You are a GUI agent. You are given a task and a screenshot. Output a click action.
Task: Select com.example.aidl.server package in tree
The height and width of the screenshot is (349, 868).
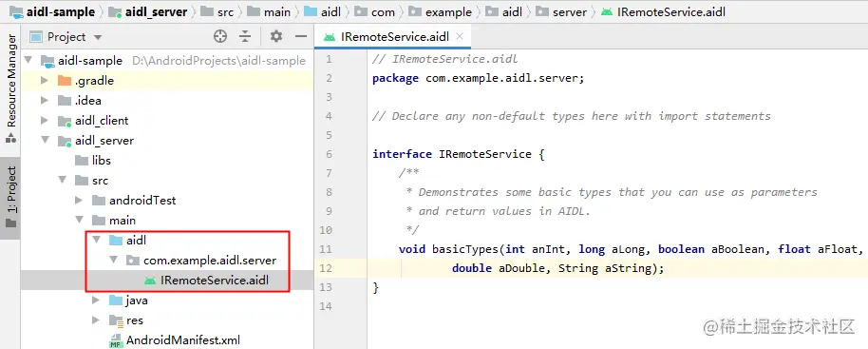(210, 260)
